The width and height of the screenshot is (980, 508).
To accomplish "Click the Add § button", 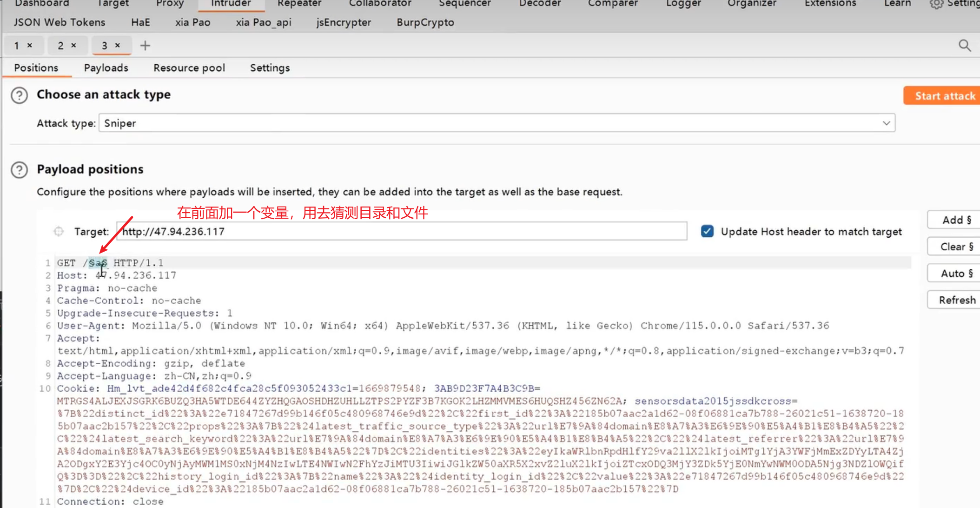I will click(x=956, y=220).
